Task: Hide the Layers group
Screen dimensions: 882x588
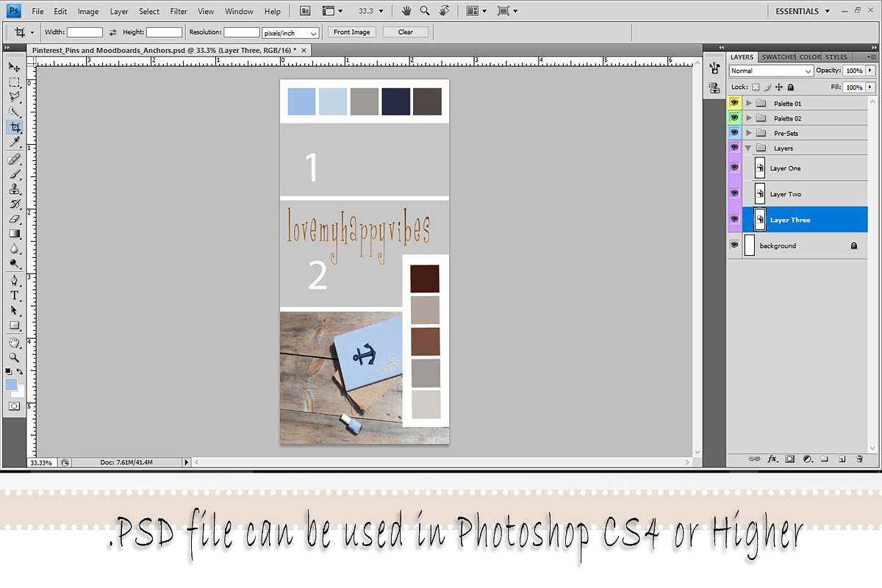Action: click(x=734, y=148)
